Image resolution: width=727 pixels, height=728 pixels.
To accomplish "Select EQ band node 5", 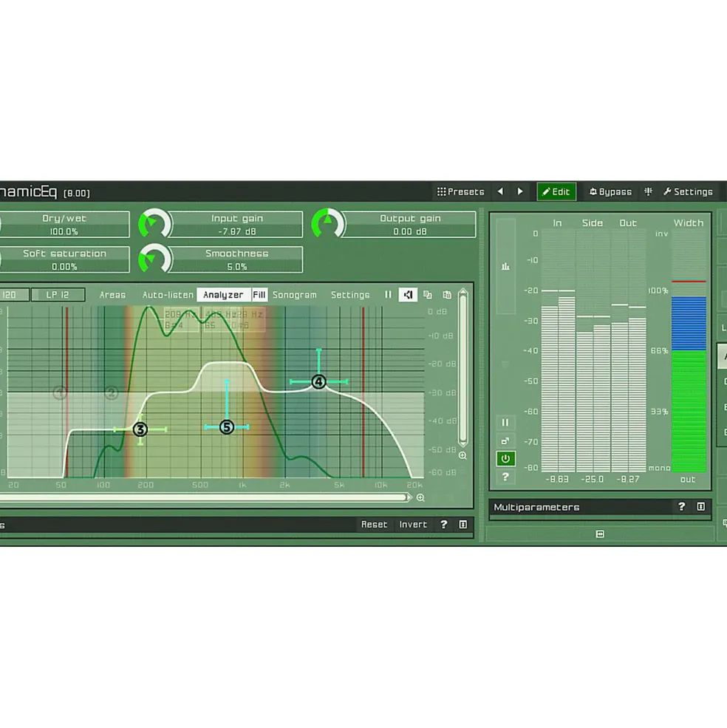I will point(227,426).
